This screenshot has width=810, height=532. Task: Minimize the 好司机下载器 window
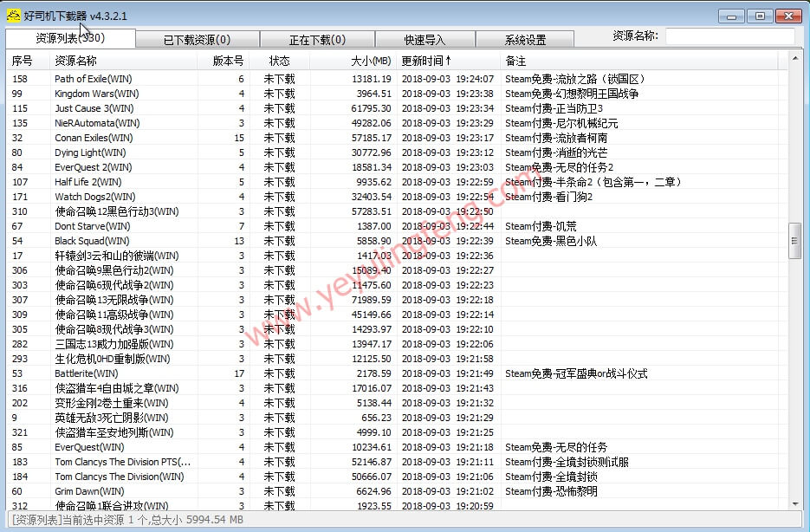(731, 16)
